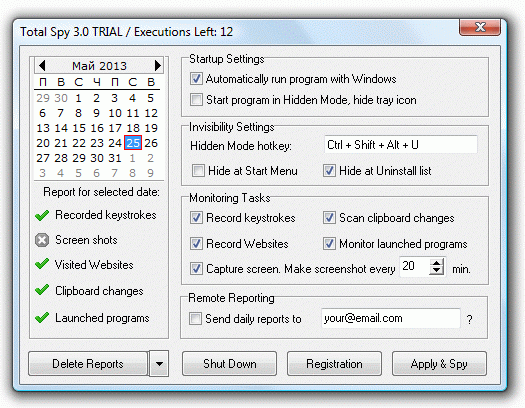The height and width of the screenshot is (408, 525).
Task: Open Visited Websites report
Action: click(94, 265)
